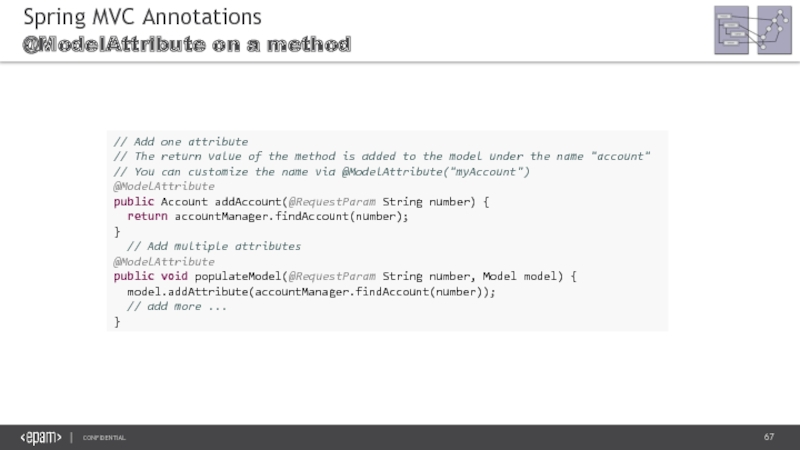Screen dimensions: 800x450
Task: Click the model.addAttribute code line
Action: pyautogui.click(x=311, y=291)
